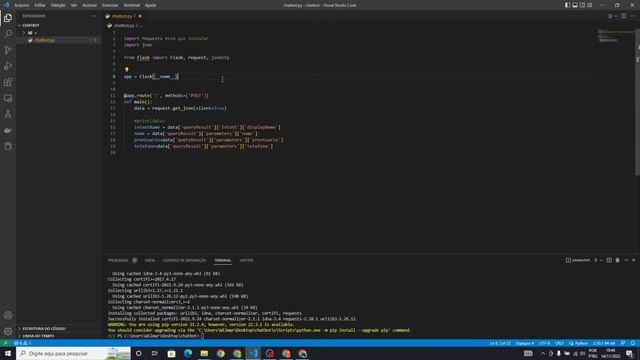Add a new terminal with plus icon
This screenshot has width=640, height=360.
596,260
